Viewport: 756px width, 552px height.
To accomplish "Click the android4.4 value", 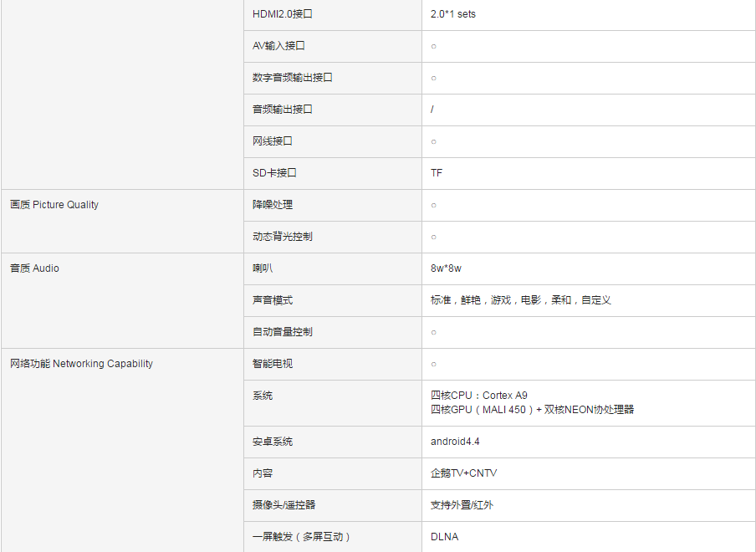I will 455,442.
